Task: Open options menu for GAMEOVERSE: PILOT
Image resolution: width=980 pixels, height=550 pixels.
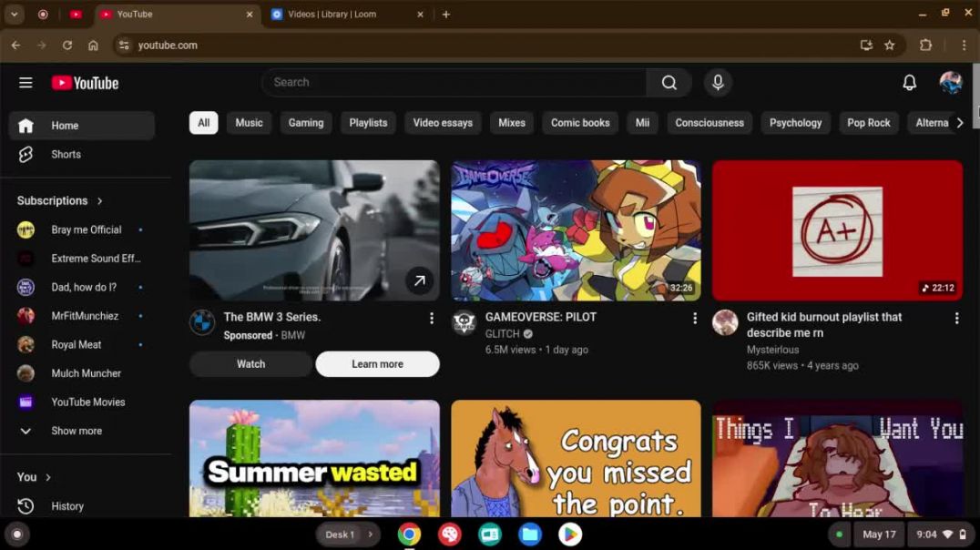Action: (x=694, y=319)
